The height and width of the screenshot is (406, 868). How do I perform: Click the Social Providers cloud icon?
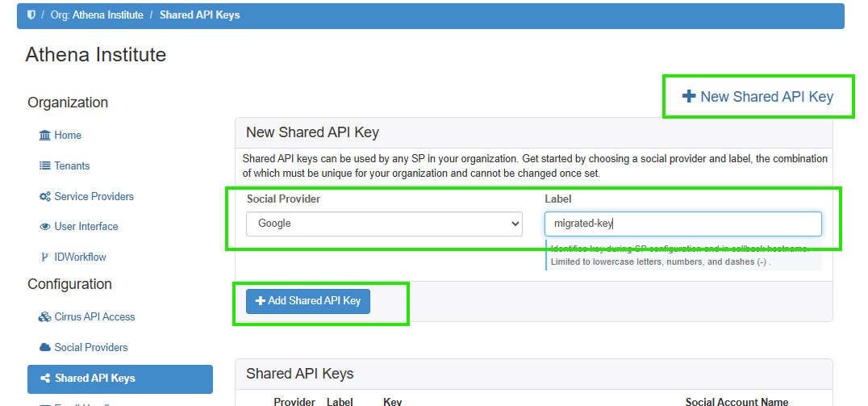click(x=45, y=348)
